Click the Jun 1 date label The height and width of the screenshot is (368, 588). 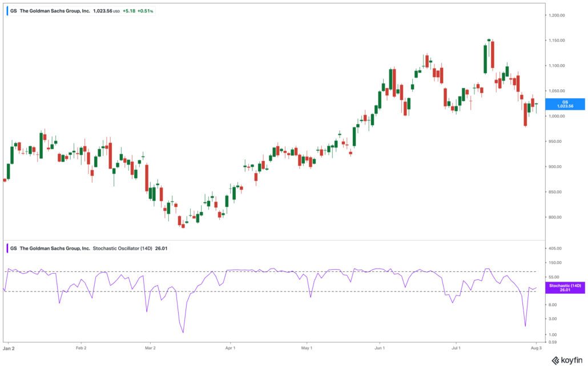pyautogui.click(x=380, y=348)
